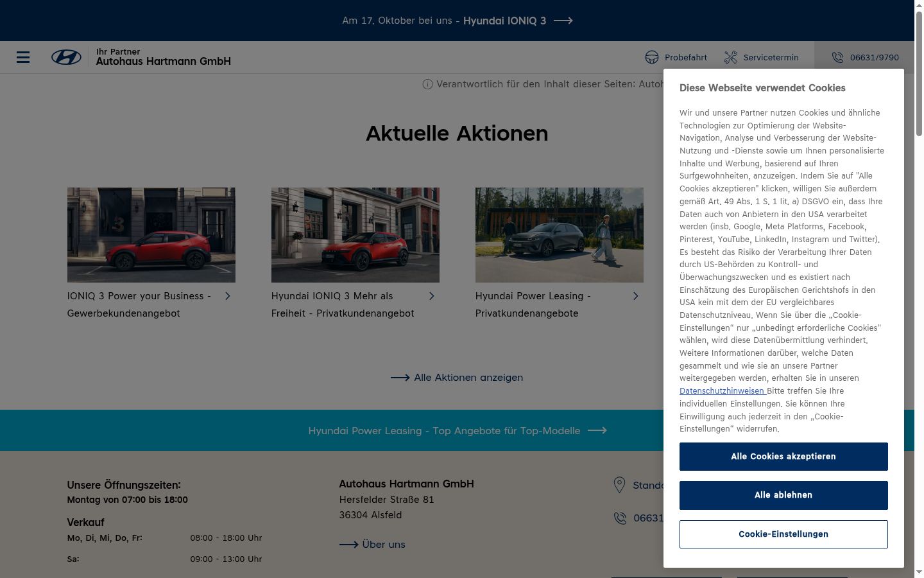Click the Unsere Öffnungszeiten heading
Image resolution: width=924 pixels, height=578 pixels.
tap(124, 485)
